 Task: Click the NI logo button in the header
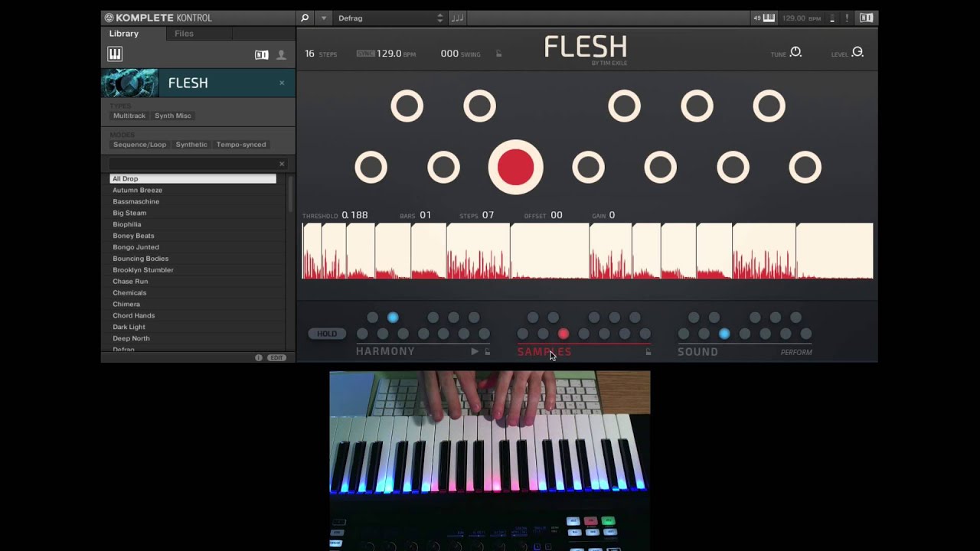click(x=866, y=18)
